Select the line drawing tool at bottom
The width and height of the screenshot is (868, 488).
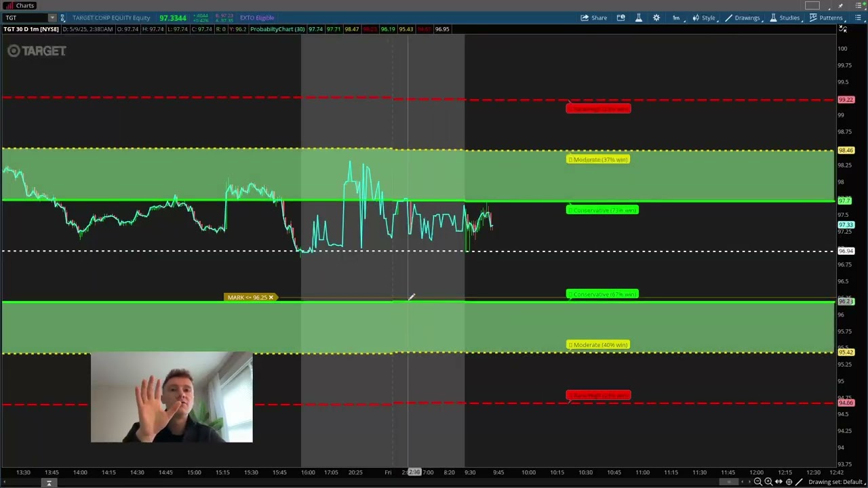(x=799, y=482)
